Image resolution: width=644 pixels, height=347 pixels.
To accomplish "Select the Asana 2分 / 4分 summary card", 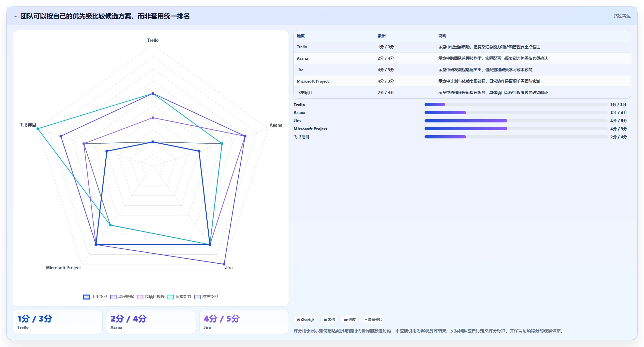I will (x=151, y=322).
